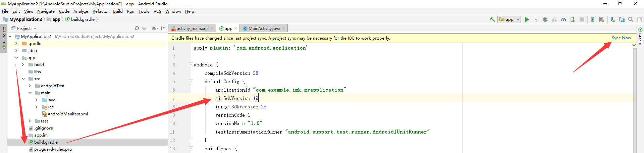This screenshot has width=644, height=153.
Task: Close the activity_main.xml tab
Action: pyautogui.click(x=212, y=29)
